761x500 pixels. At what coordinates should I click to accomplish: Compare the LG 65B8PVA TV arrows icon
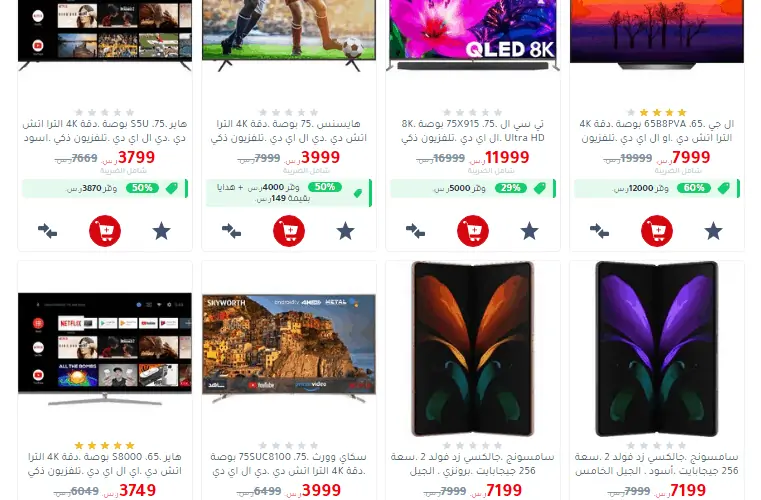click(x=599, y=231)
